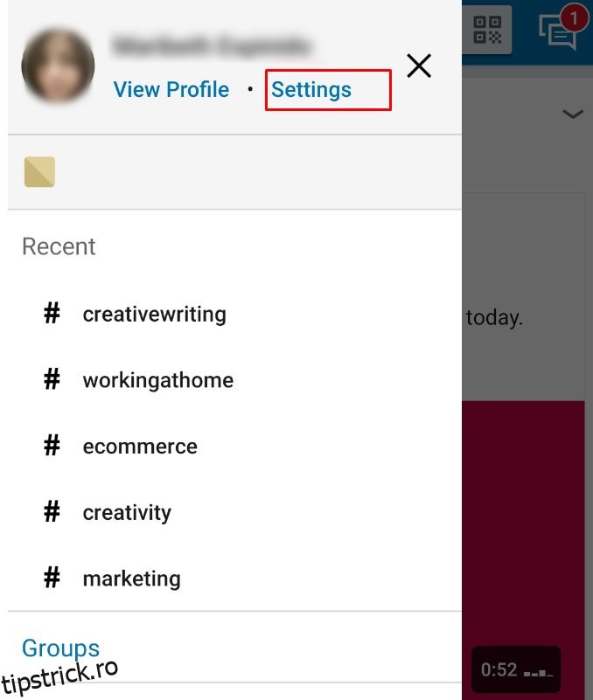Close the side drawer with X
This screenshot has width=593, height=700.
[x=419, y=66]
